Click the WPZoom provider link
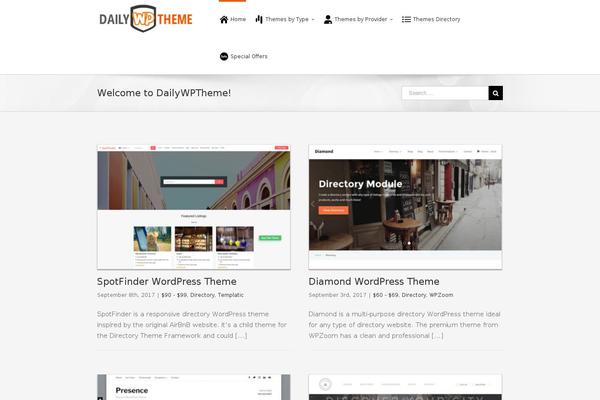 click(x=441, y=295)
